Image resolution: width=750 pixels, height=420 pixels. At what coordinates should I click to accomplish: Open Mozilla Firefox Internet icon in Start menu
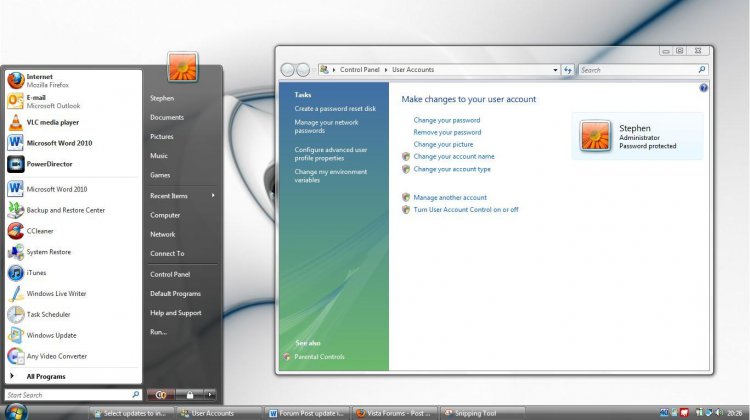[x=16, y=80]
